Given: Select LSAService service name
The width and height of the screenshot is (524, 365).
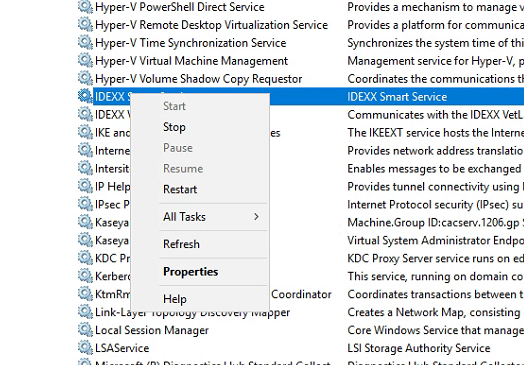Looking at the screenshot, I should [x=122, y=348].
